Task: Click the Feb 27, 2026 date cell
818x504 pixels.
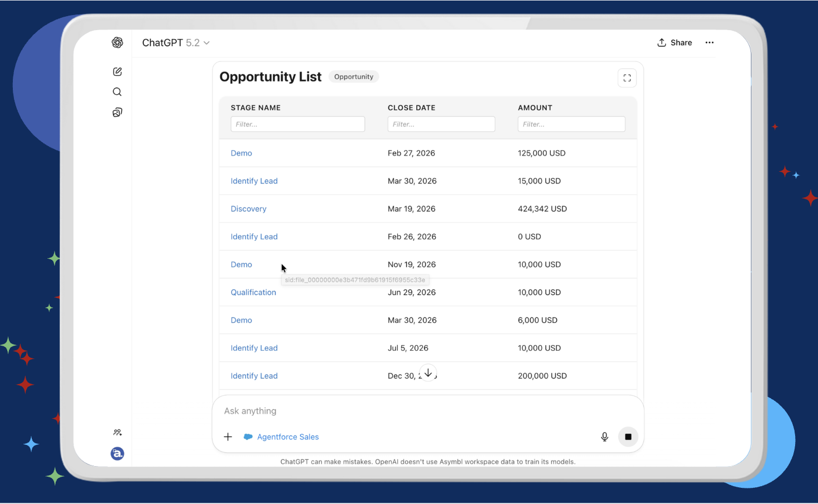Action: [x=412, y=153]
